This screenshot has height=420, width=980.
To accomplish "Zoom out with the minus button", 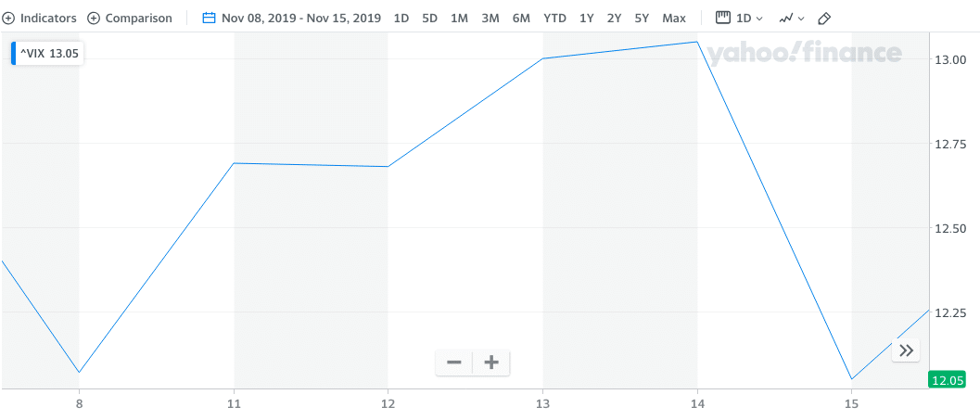I will 454,363.
